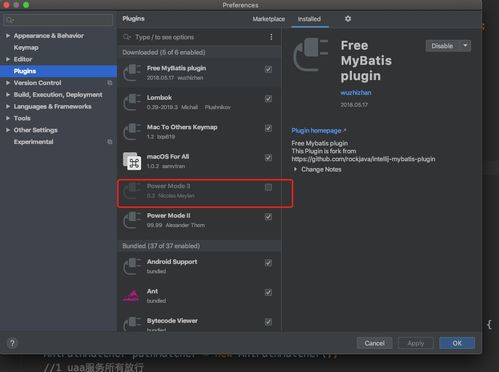This screenshot has width=499, height=372.
Task: Click the Disable plugin button
Action: [x=443, y=46]
